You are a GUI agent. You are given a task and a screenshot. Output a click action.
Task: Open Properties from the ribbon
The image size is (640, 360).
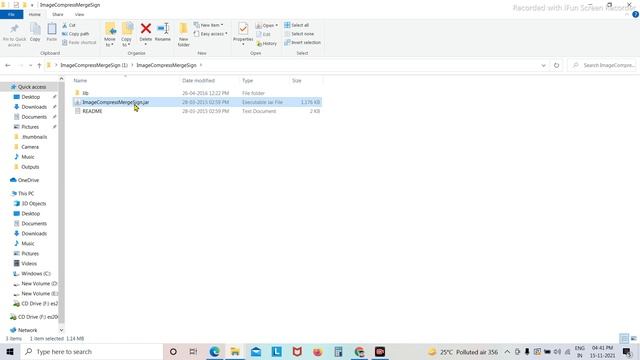(243, 33)
